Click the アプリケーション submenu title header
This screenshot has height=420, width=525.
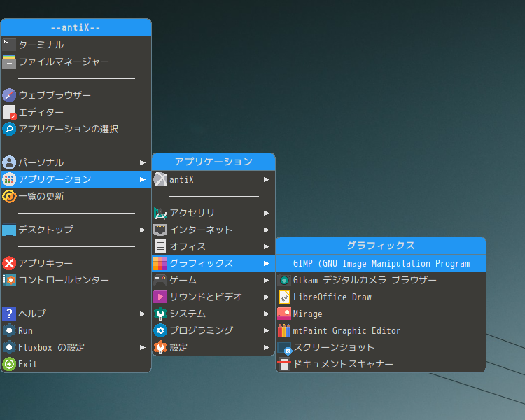213,162
